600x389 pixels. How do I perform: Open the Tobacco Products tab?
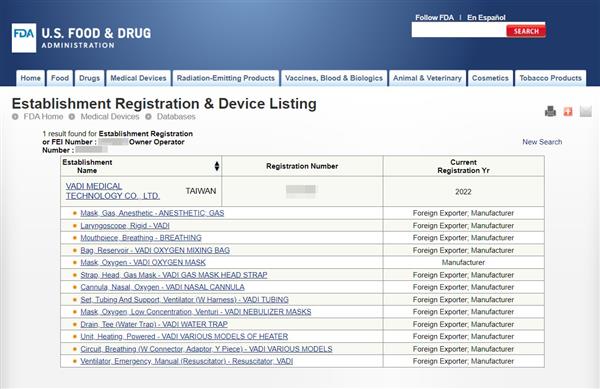point(550,78)
